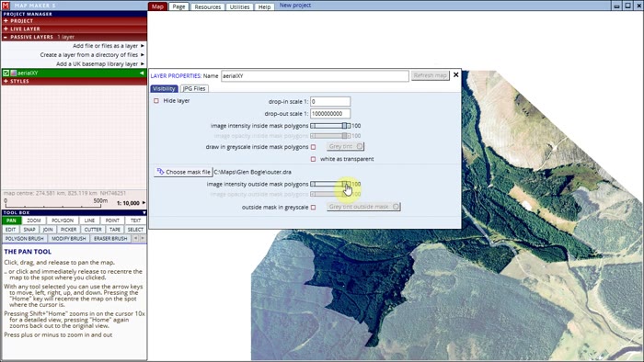This screenshot has height=362, width=644.
Task: Click image intensity outside mask slider
Action: [330, 184]
